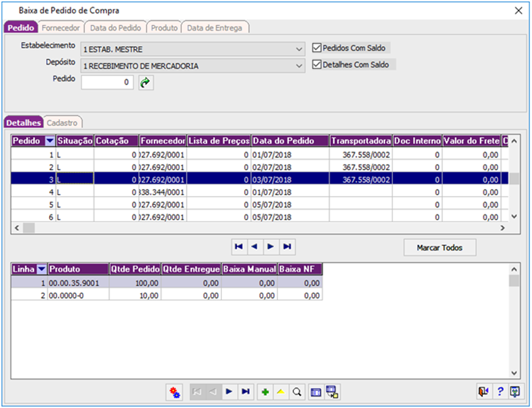
Task: Open Linha column sort dropdown arrow
Action: pyautogui.click(x=41, y=269)
